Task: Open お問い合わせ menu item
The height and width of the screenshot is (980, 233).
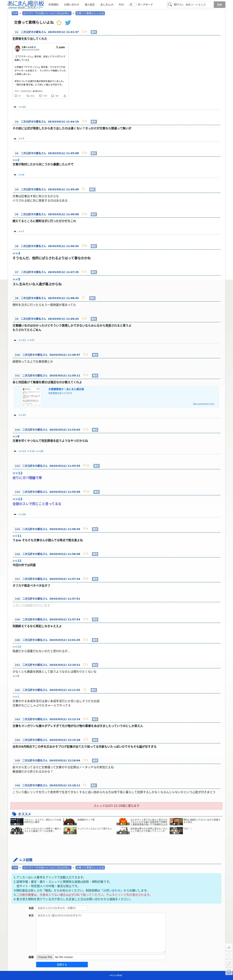Action: 71,5
